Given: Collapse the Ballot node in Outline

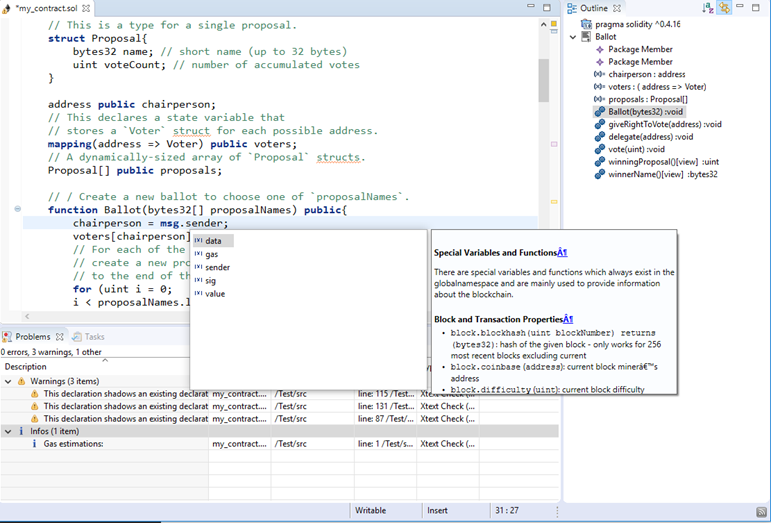Looking at the screenshot, I should [x=573, y=37].
